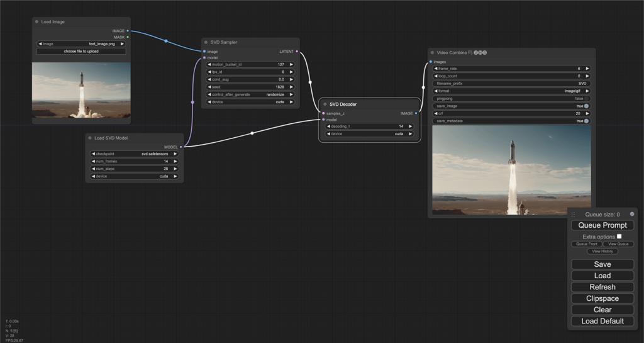Click the filename_prefix SVD field
This screenshot has width=644, height=343.
(x=511, y=83)
